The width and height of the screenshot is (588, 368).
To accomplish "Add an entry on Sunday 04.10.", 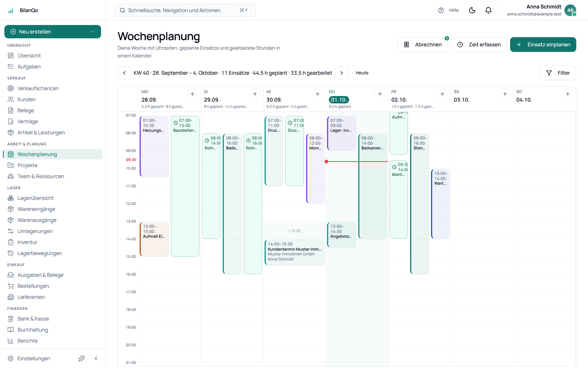I will click(x=568, y=94).
